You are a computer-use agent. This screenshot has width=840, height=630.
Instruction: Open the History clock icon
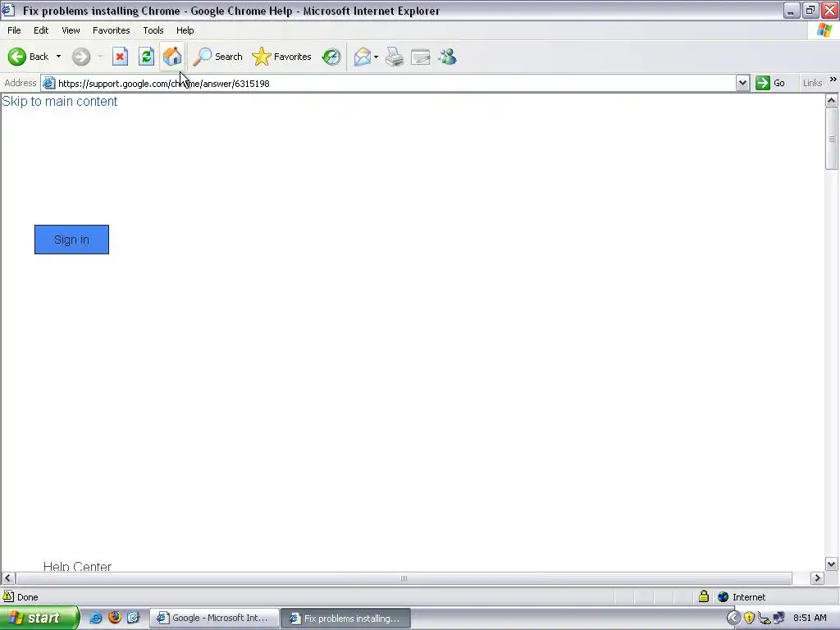coord(331,57)
